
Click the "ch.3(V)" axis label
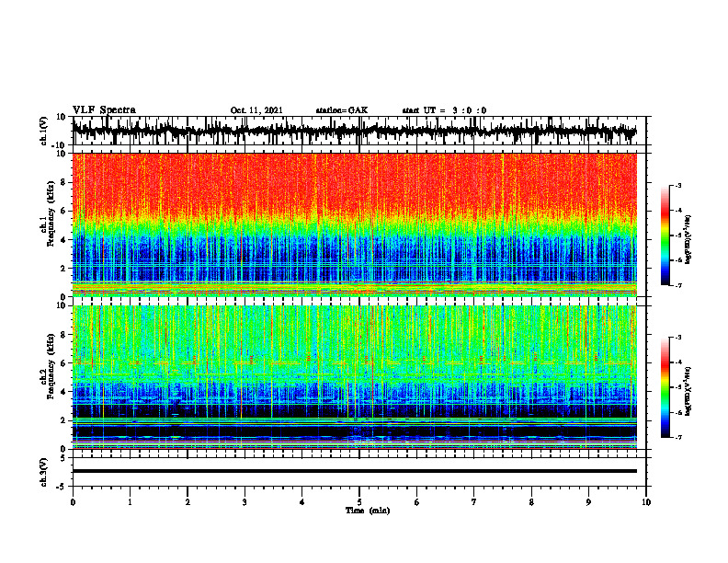44,472
